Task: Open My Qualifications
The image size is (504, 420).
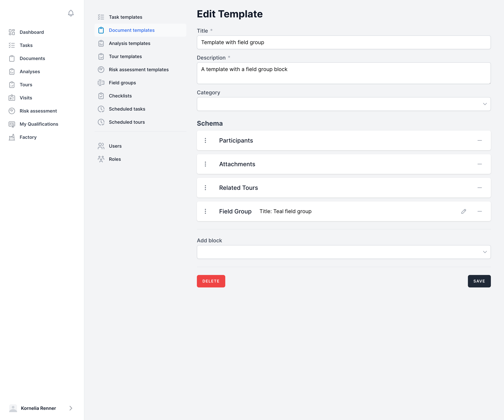Action: (x=39, y=124)
